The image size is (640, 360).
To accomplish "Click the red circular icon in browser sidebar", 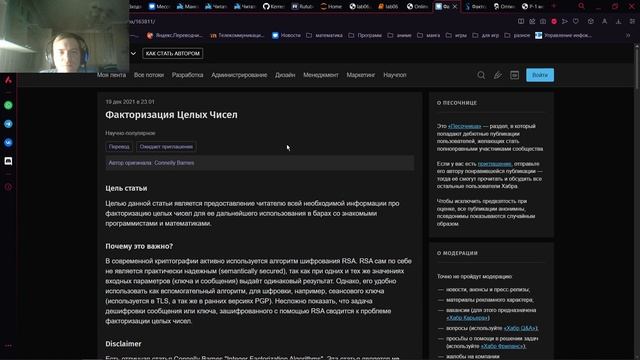I will (x=8, y=187).
